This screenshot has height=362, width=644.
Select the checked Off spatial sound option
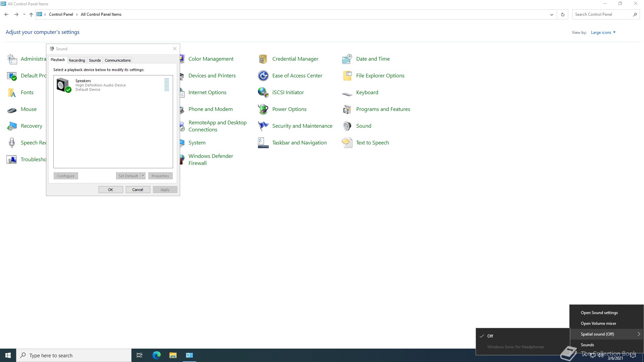(x=490, y=336)
